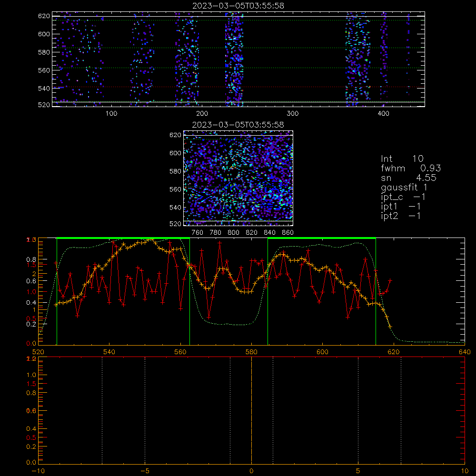Click y-axis label 600 of the wide top image

pyautogui.click(x=44, y=34)
